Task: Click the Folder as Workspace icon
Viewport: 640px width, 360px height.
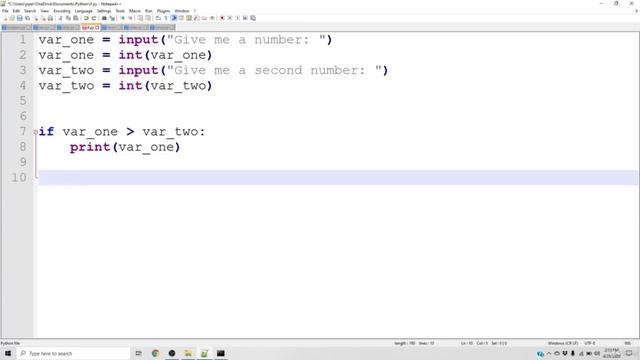Action: (x=204, y=18)
